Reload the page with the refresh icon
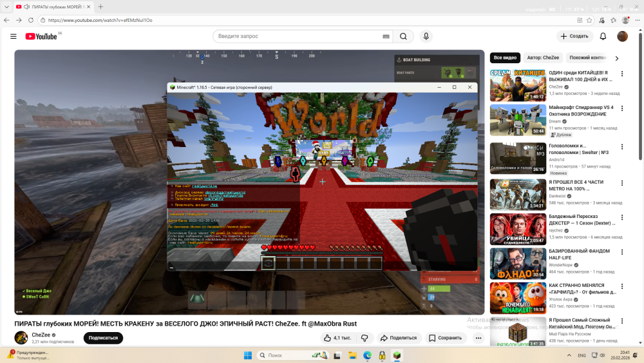Viewport: 644px width, 363px height. point(31,20)
